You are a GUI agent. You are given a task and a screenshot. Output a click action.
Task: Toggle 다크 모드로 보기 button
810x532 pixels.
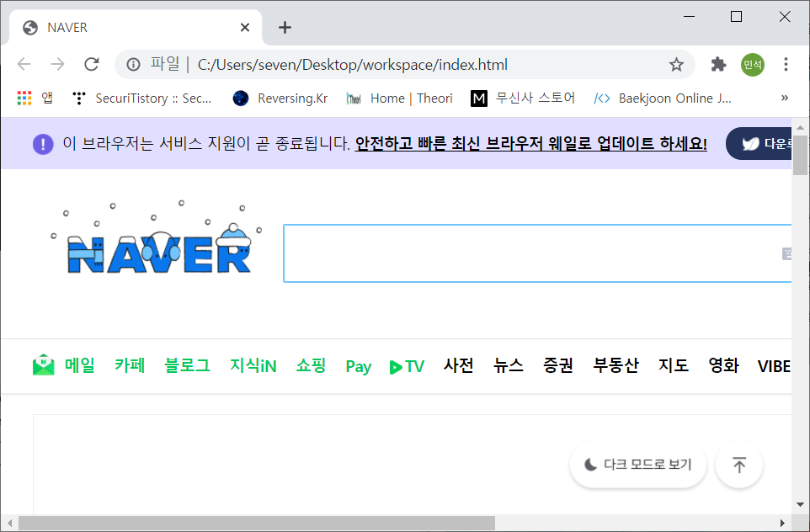(638, 465)
